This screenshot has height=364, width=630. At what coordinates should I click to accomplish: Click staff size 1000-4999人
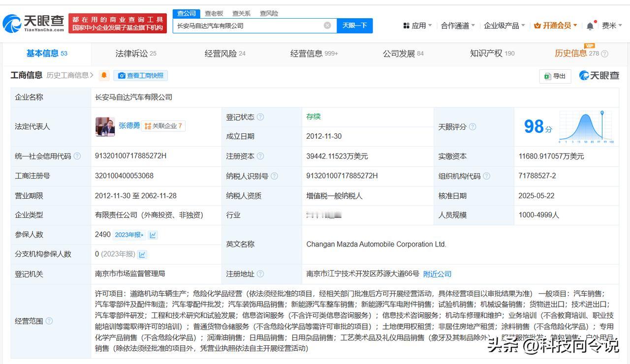[x=539, y=215]
